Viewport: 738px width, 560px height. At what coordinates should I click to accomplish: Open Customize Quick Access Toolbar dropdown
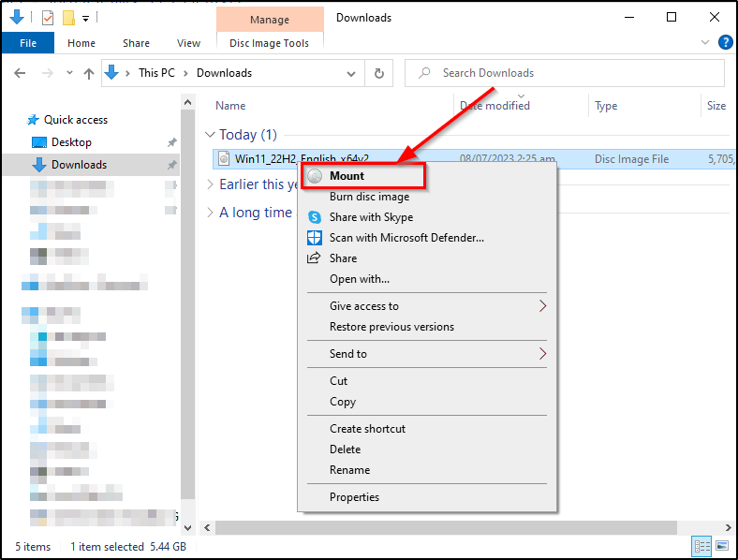pos(85,19)
